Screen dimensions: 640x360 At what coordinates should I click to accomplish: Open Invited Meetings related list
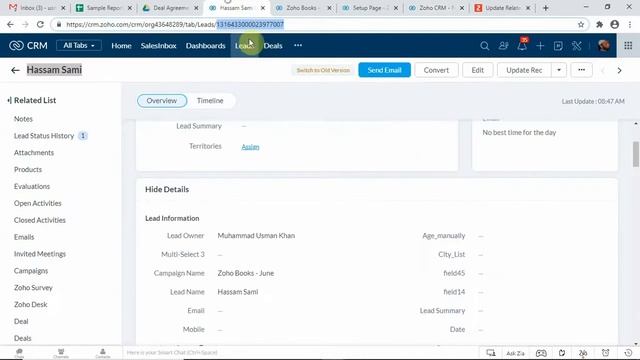pyautogui.click(x=40, y=254)
